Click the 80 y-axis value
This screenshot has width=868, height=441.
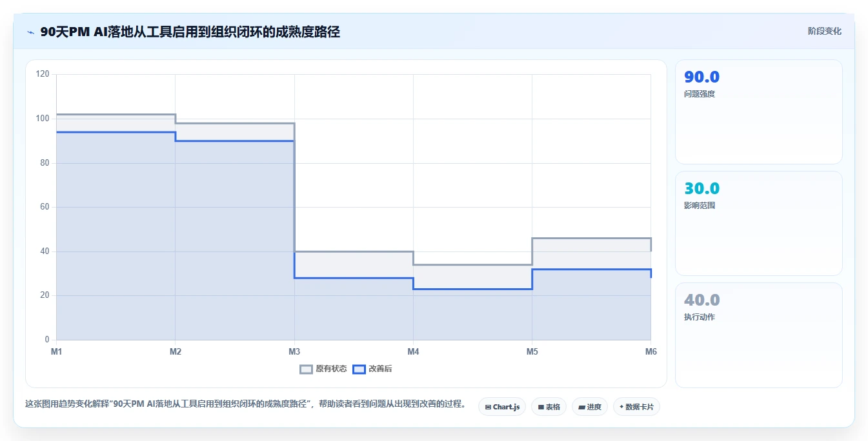click(45, 163)
